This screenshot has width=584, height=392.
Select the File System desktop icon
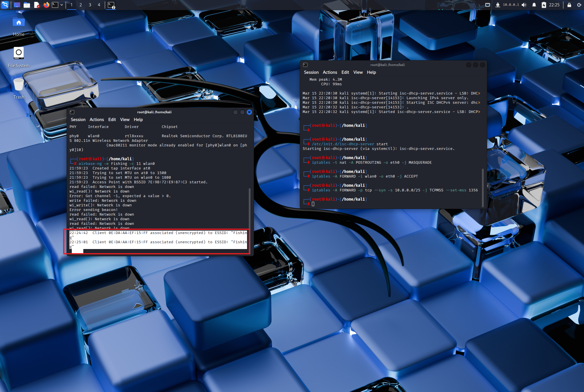pos(19,58)
